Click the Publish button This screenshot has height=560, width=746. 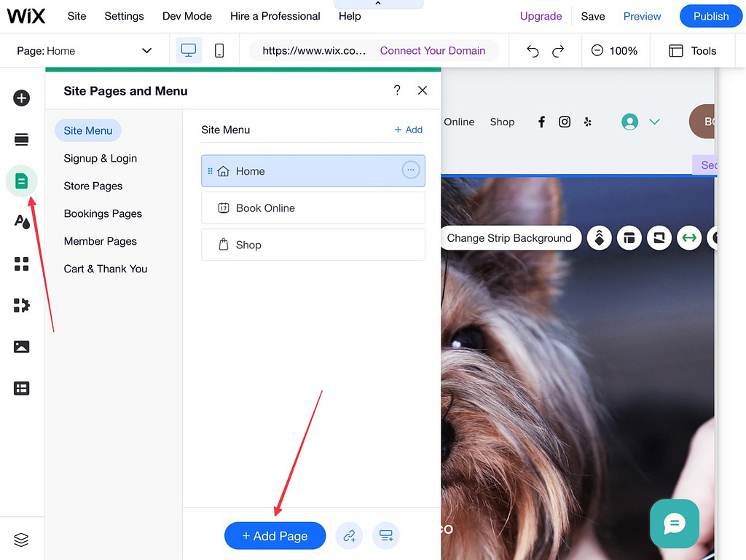tap(711, 16)
